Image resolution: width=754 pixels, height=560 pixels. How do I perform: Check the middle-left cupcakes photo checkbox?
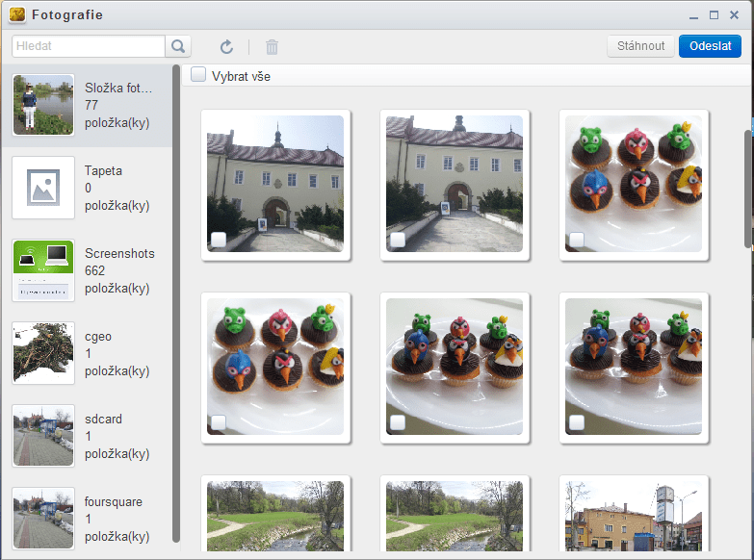pos(219,422)
